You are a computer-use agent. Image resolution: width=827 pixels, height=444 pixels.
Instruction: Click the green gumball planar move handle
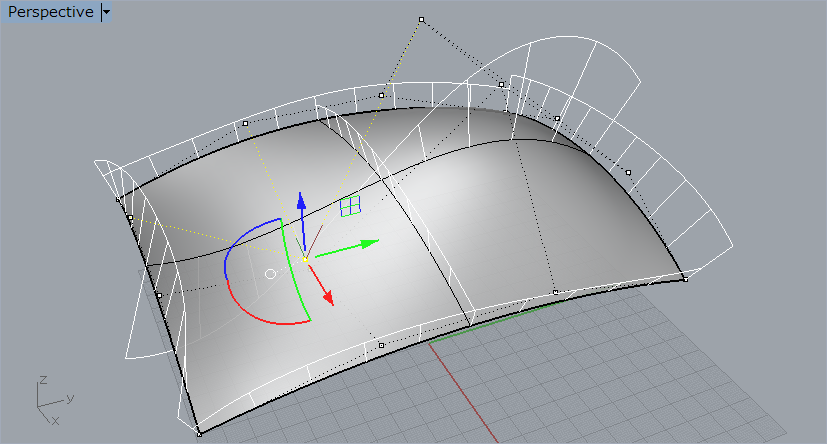click(350, 206)
